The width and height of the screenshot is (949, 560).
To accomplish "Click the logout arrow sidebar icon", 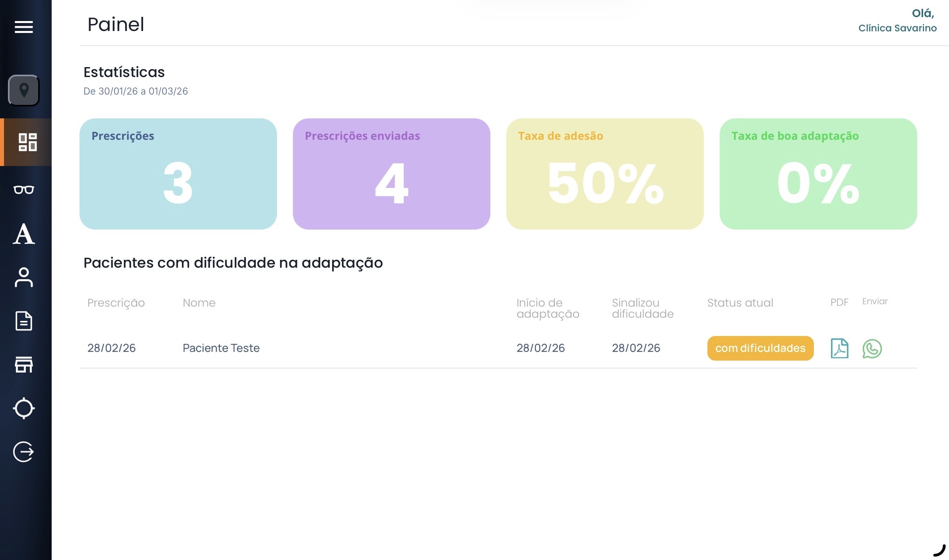I will point(24,452).
